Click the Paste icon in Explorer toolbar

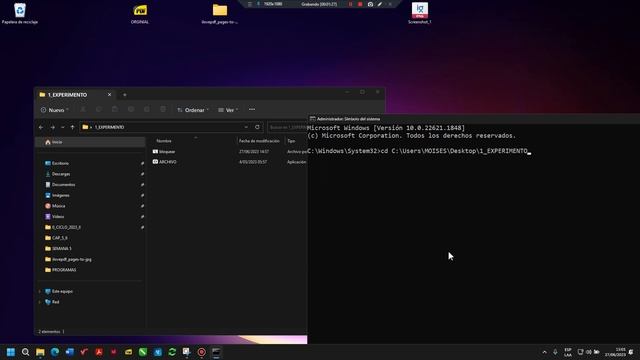pyautogui.click(x=115, y=109)
